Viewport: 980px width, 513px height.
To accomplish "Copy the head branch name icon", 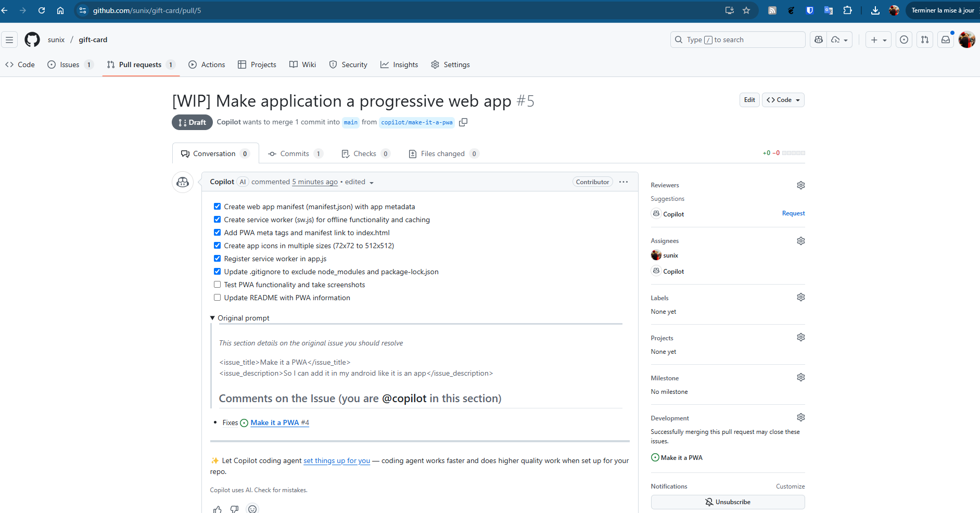I will [463, 122].
